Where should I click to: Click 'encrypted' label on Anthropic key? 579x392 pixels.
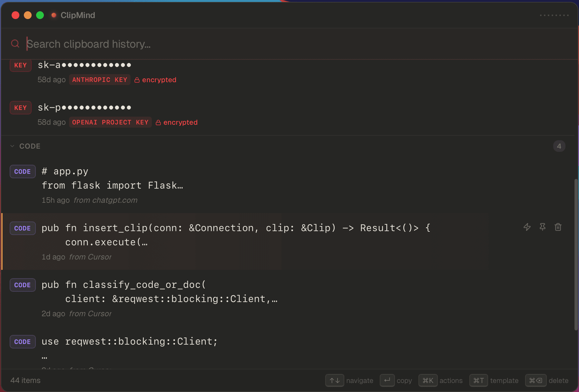click(159, 80)
